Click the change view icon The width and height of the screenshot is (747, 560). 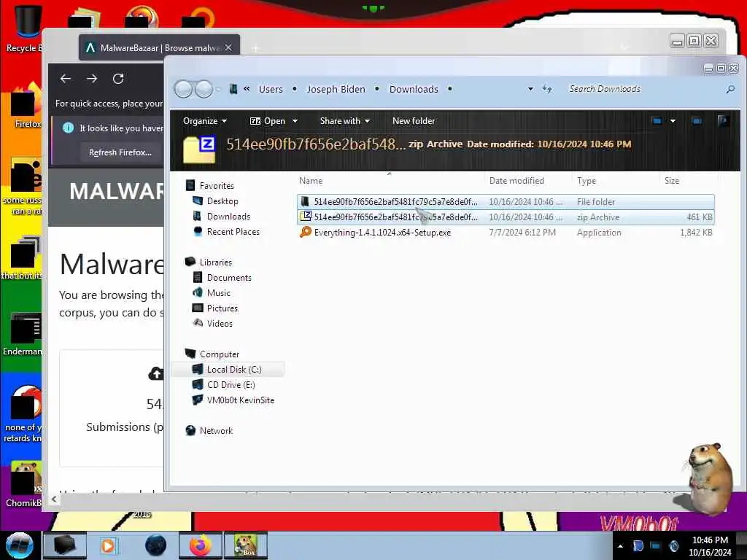(x=657, y=121)
